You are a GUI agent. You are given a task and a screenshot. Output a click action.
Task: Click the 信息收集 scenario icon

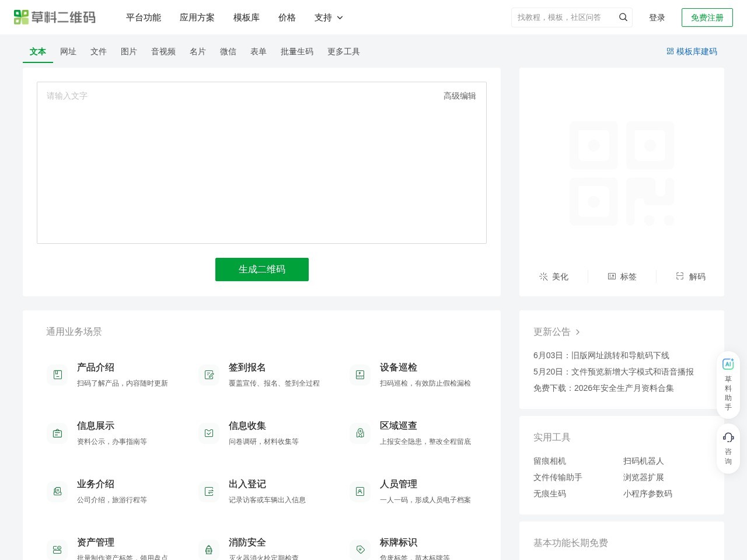tap(209, 433)
